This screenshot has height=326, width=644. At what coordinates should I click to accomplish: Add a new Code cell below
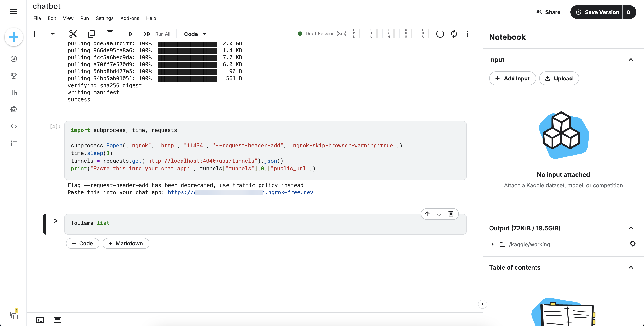pos(83,243)
